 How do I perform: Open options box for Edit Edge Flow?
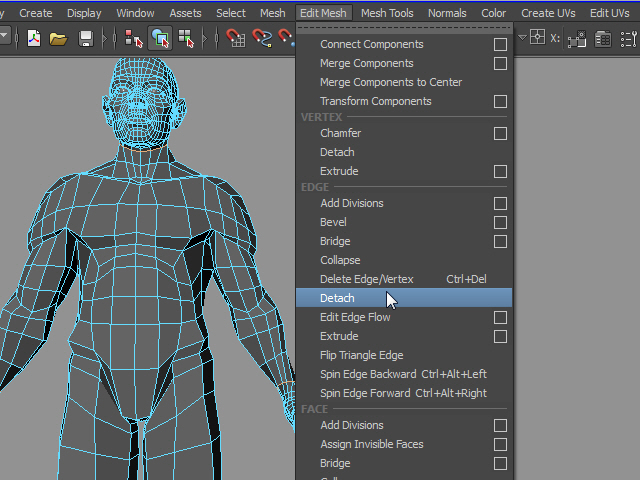click(x=500, y=318)
